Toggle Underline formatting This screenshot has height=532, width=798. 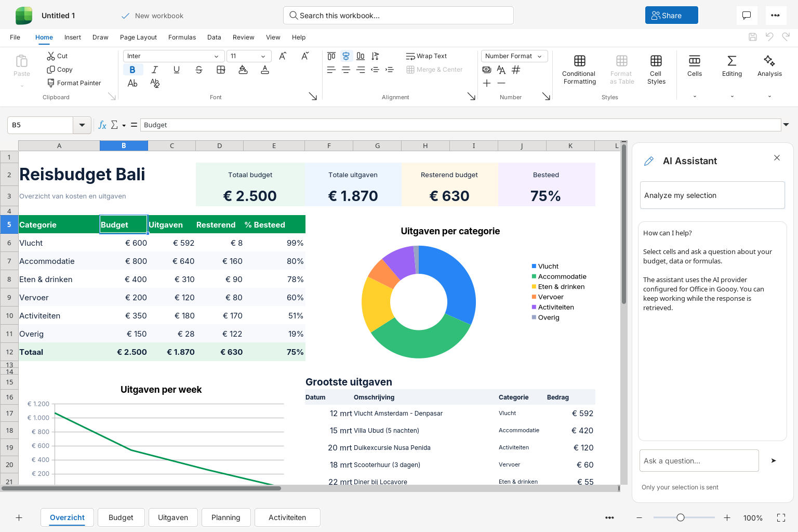coord(177,70)
